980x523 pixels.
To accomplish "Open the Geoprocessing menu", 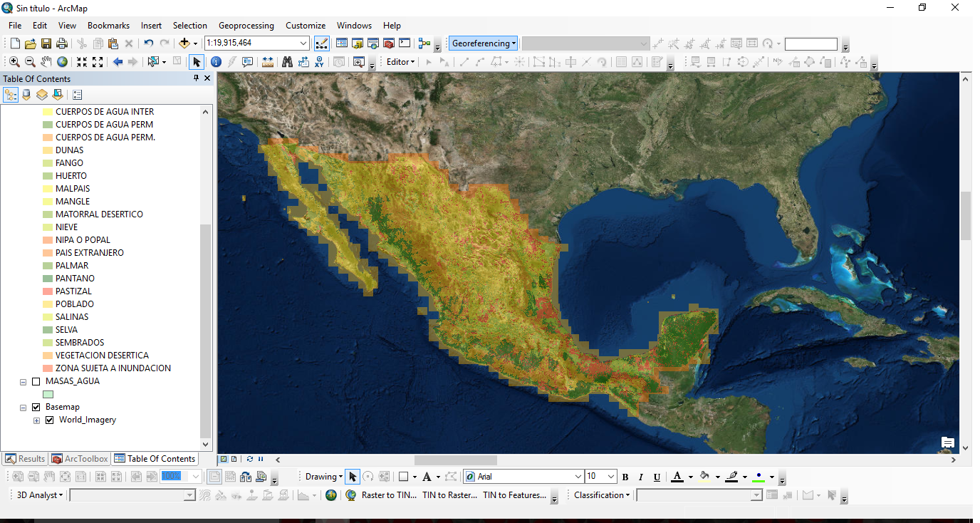I will (x=246, y=25).
